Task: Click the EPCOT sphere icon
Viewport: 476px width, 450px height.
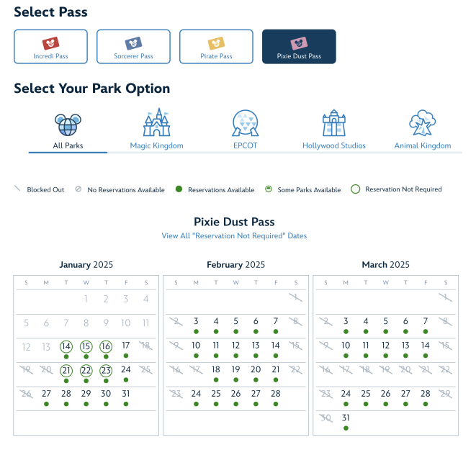Action: [246, 123]
